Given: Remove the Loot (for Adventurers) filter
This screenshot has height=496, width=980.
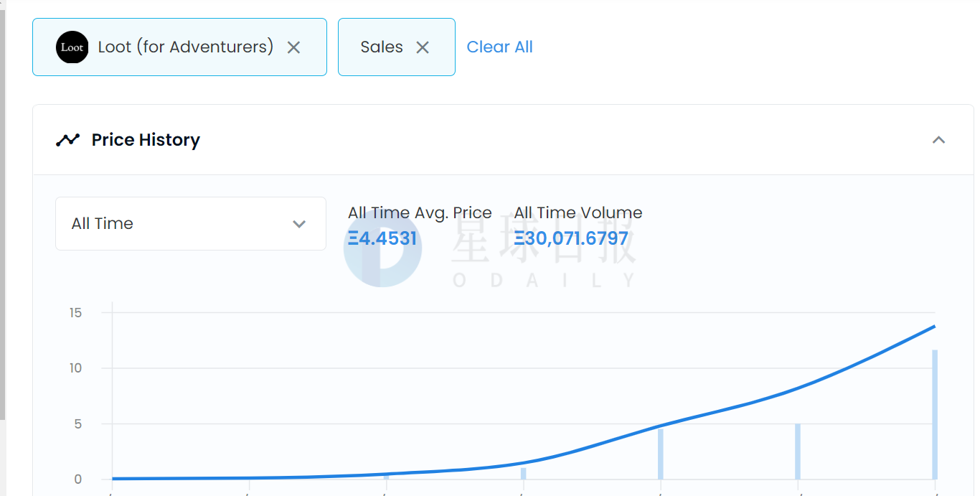Looking at the screenshot, I should (x=293, y=47).
